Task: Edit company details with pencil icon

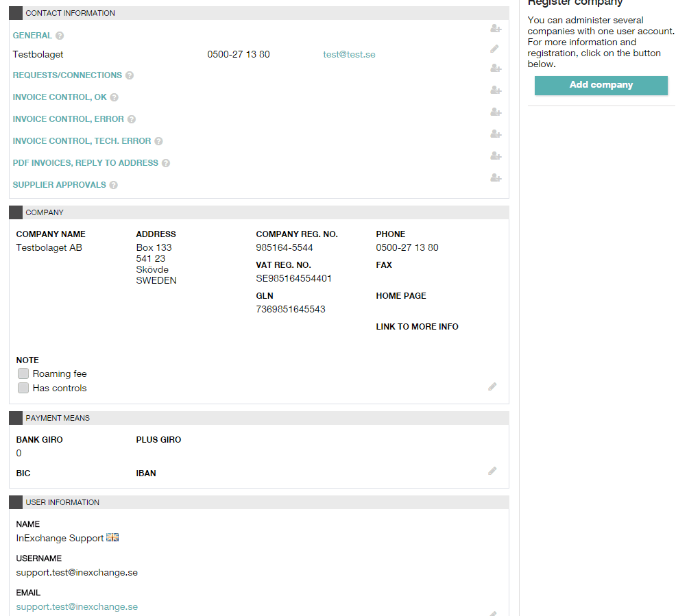Action: (x=492, y=387)
